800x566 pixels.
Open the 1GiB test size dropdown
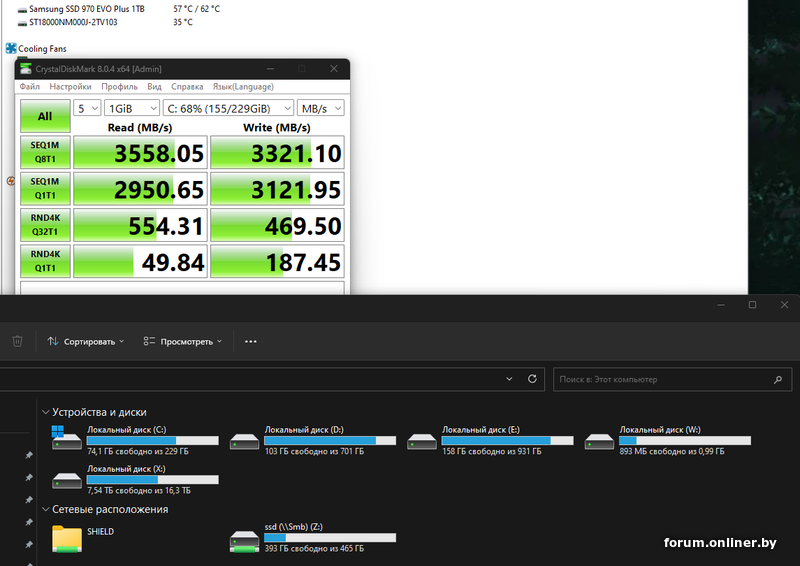point(132,107)
